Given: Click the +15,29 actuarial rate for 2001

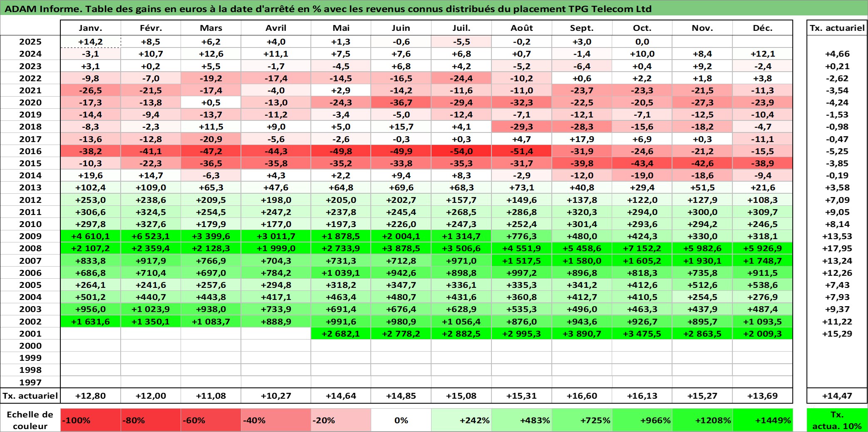Looking at the screenshot, I should point(837,334).
